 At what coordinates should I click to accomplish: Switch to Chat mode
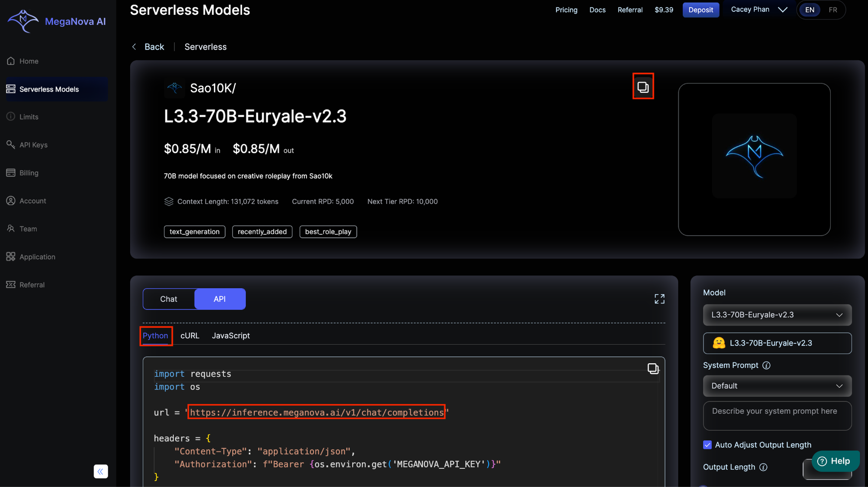(168, 299)
